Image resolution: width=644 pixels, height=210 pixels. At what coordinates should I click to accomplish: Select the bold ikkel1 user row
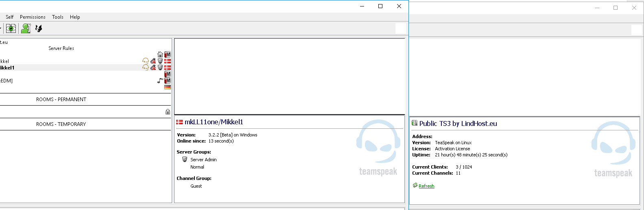coord(85,67)
